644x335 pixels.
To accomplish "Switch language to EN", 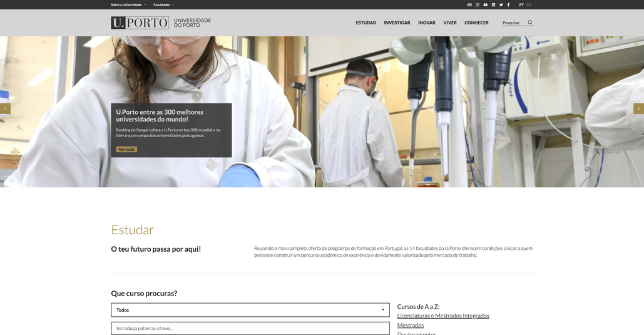I will [529, 5].
